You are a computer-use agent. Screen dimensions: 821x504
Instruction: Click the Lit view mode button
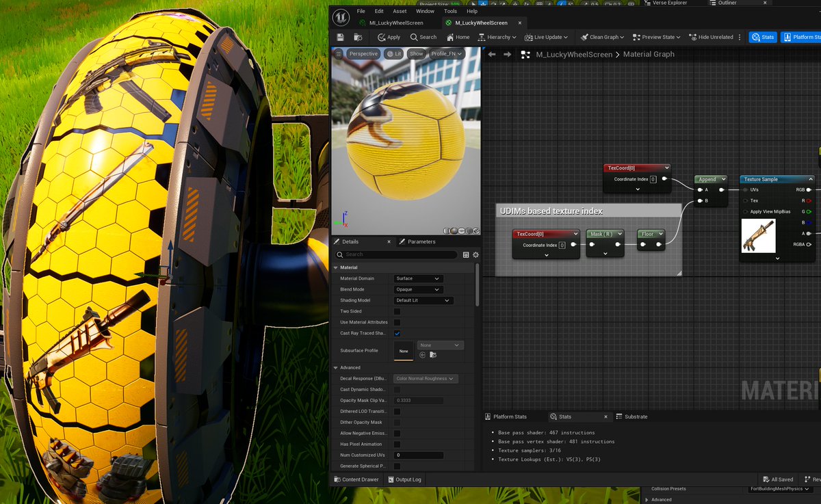[x=393, y=53]
